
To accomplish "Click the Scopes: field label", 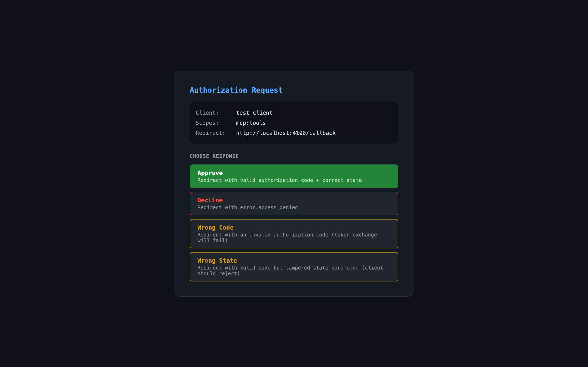I will (207, 123).
